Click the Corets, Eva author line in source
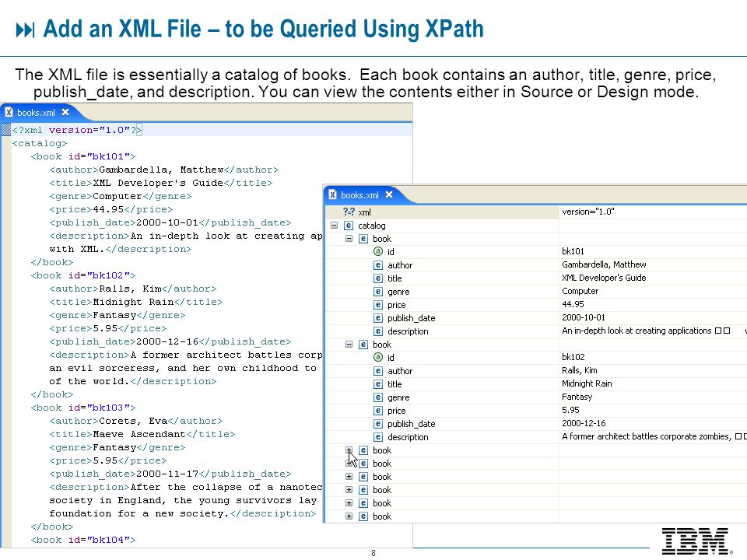Screen dimensions: 747x560 point(135,421)
